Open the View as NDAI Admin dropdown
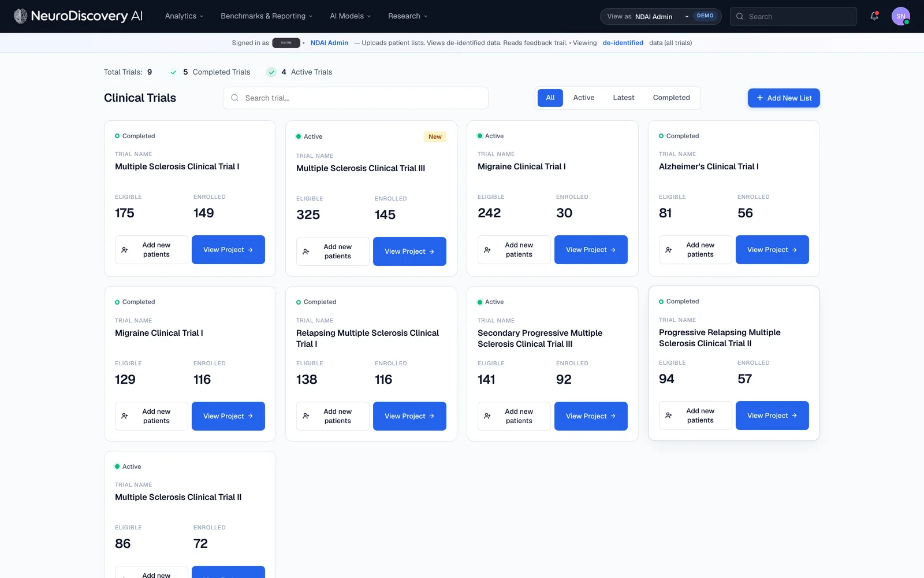The width and height of the screenshot is (924, 578). (x=661, y=16)
